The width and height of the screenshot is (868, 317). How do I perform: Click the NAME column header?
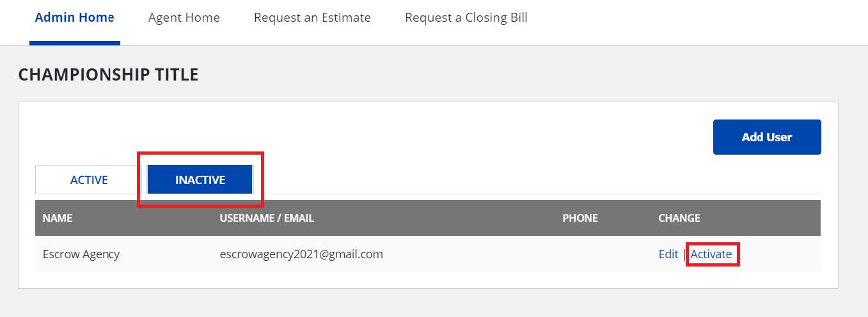click(x=58, y=219)
